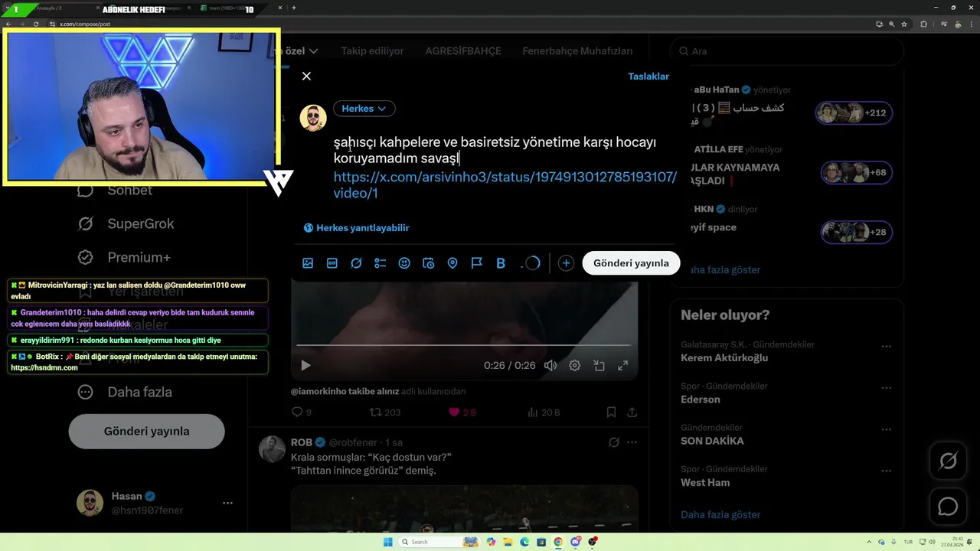Viewport: 980px width, 551px height.
Task: Mute the video volume
Action: [550, 366]
